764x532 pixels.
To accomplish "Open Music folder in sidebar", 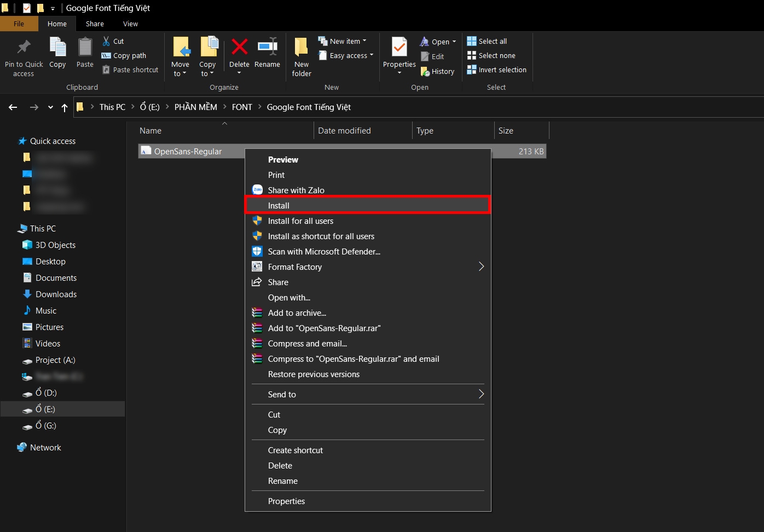I will point(46,311).
